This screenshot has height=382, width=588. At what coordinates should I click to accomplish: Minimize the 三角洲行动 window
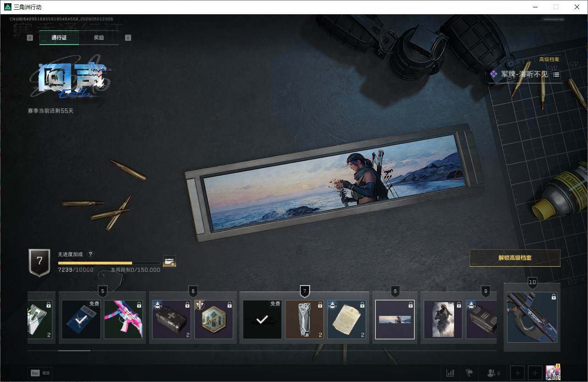535,7
